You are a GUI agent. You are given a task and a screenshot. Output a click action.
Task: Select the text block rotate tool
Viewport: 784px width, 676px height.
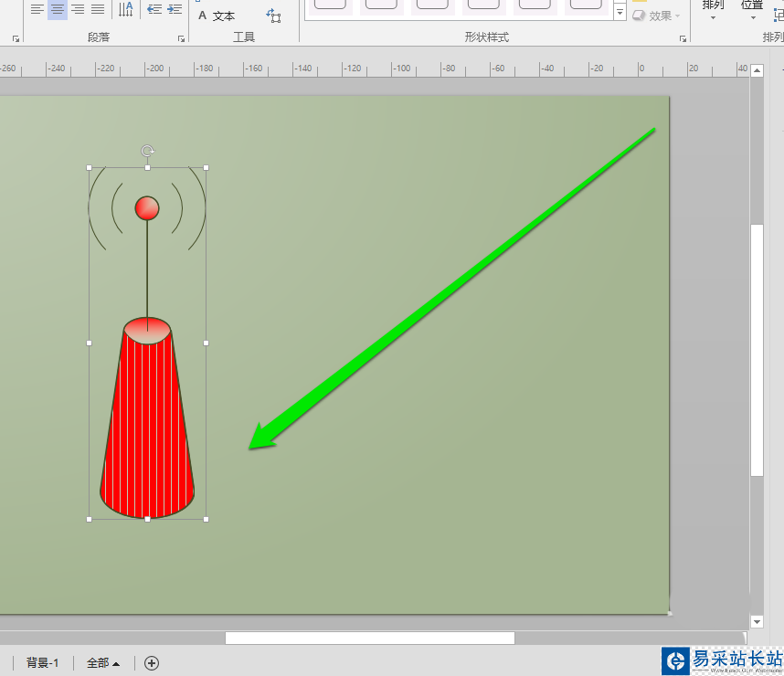click(x=273, y=16)
